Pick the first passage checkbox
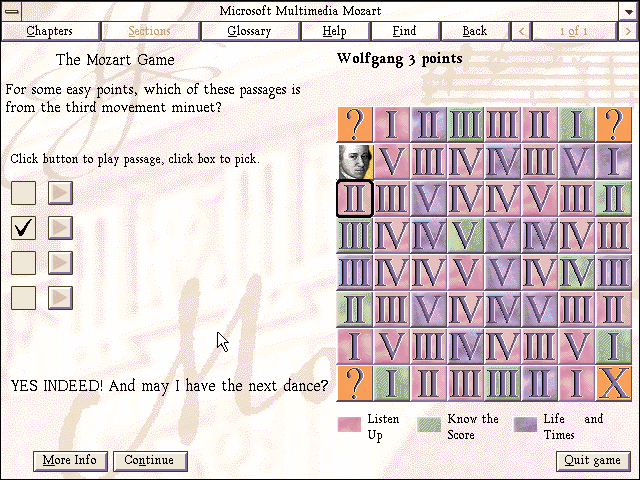The width and height of the screenshot is (640, 480). pos(23,193)
